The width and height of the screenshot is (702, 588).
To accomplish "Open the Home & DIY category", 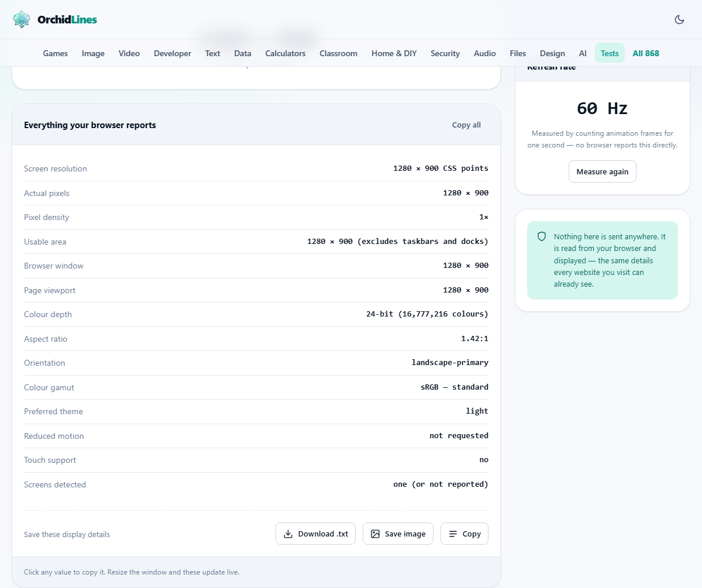I will 394,53.
